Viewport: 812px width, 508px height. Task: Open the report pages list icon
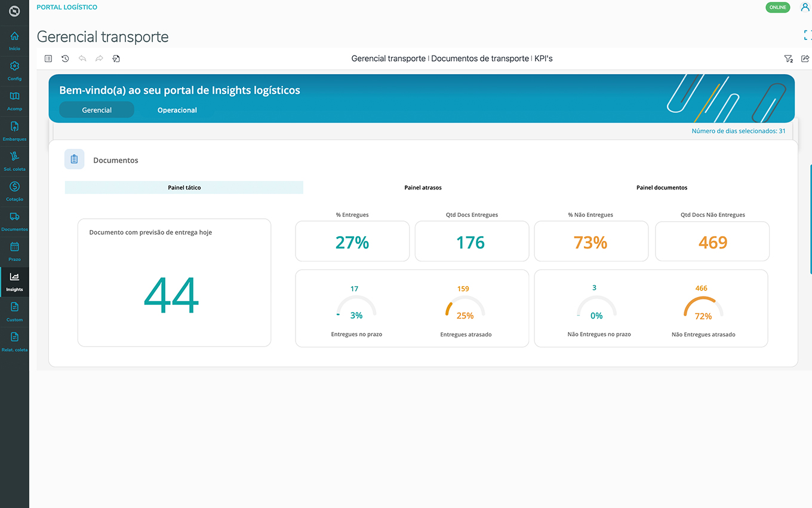point(48,59)
